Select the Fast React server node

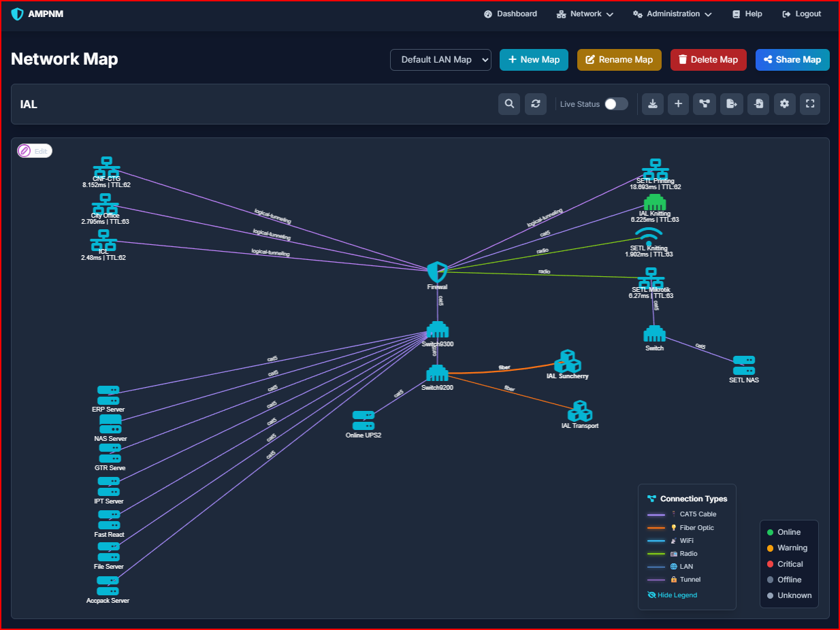click(109, 520)
